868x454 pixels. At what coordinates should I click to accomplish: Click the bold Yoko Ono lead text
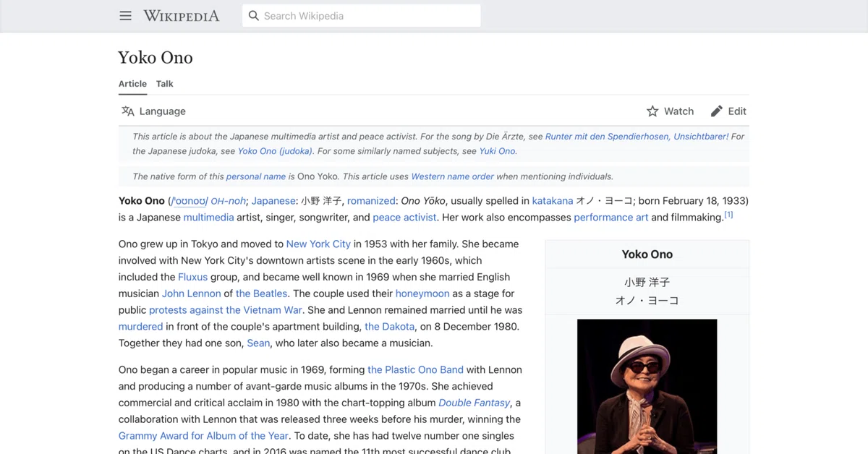(x=142, y=201)
